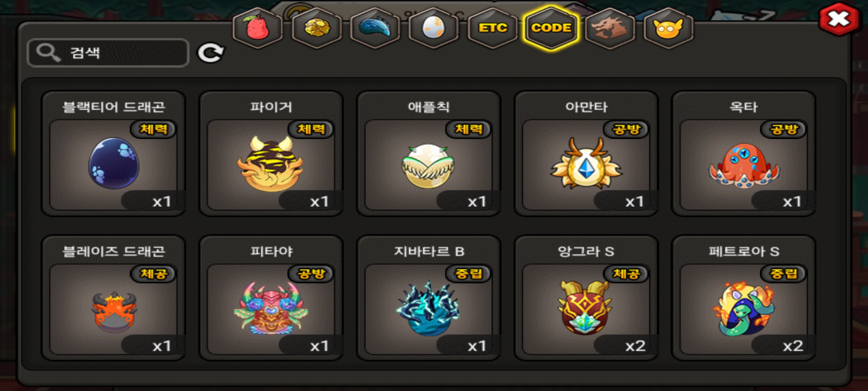Choose the 블레이즈 드래곤 egg
The image size is (868, 391).
[114, 298]
